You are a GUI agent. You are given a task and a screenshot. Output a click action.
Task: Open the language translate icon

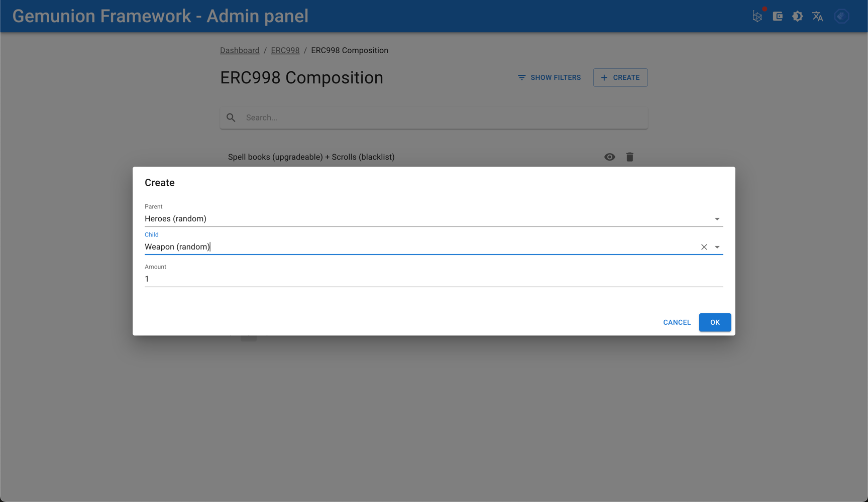[818, 17]
